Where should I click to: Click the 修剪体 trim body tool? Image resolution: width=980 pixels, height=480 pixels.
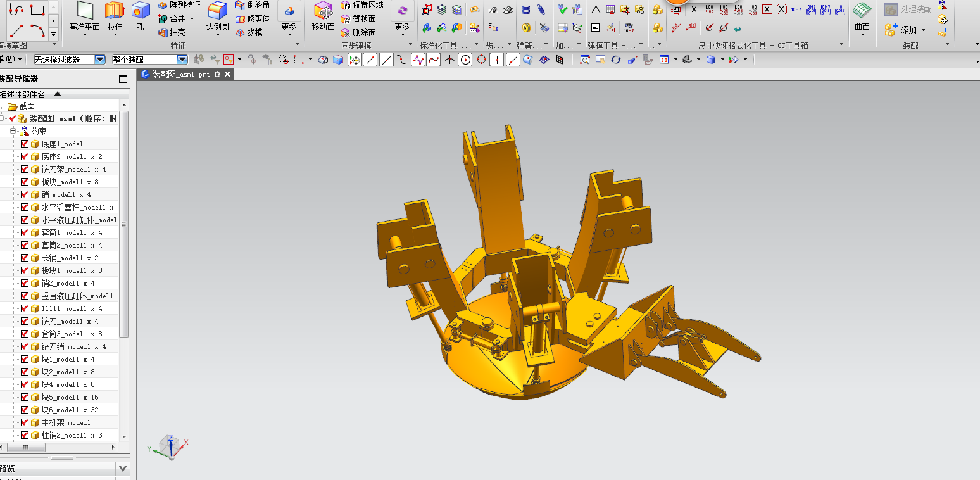point(252,18)
